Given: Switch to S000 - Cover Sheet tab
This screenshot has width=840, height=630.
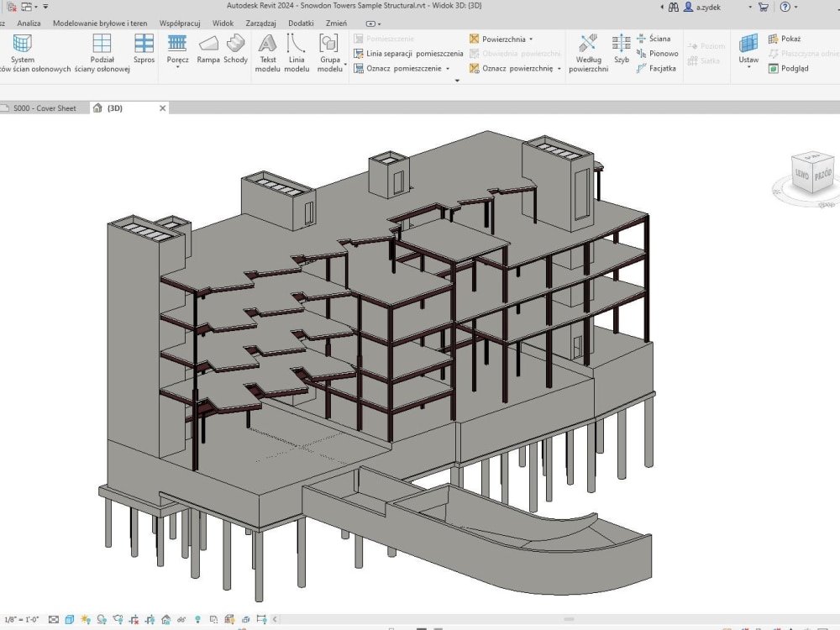Looking at the screenshot, I should pyautogui.click(x=44, y=108).
